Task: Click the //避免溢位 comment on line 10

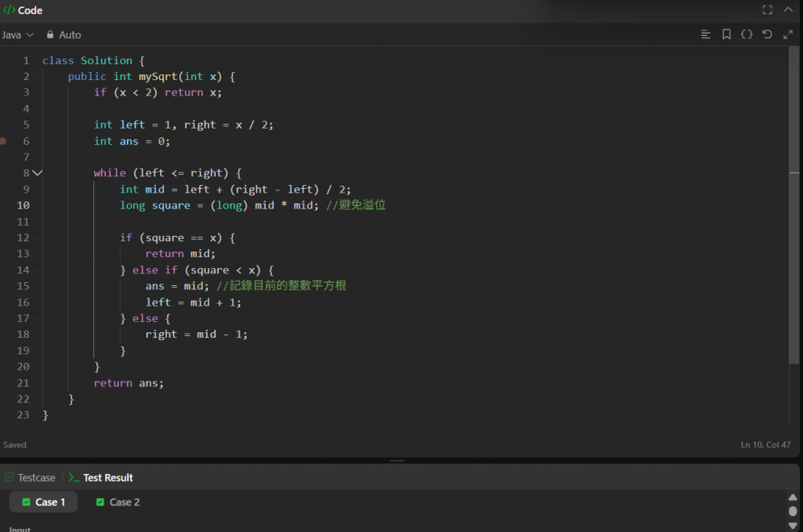Action: click(356, 205)
